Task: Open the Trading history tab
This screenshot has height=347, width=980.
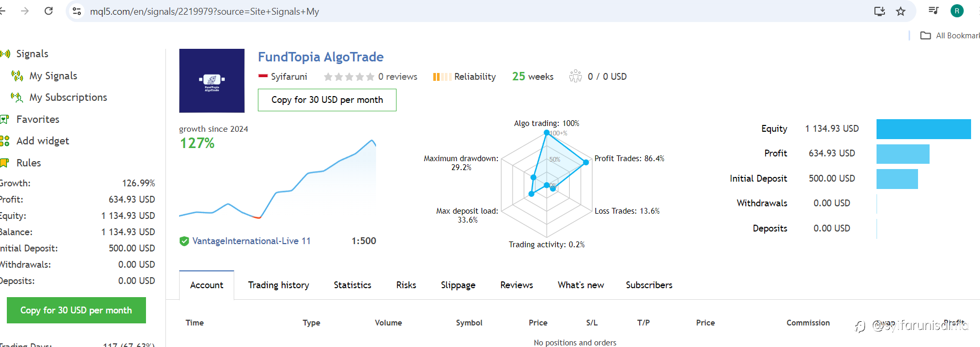Action: [x=278, y=285]
